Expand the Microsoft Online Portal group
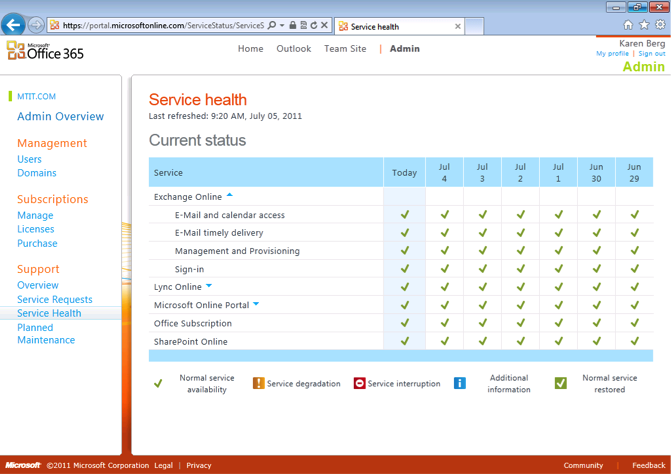The width and height of the screenshot is (671, 474). pyautogui.click(x=256, y=304)
